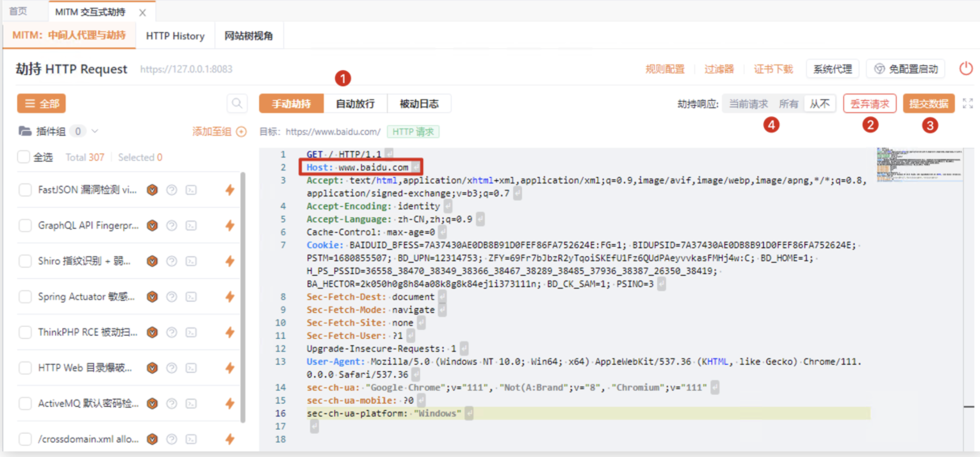
Task: Expand the 插件组 dropdown chevron
Action: coord(95,131)
